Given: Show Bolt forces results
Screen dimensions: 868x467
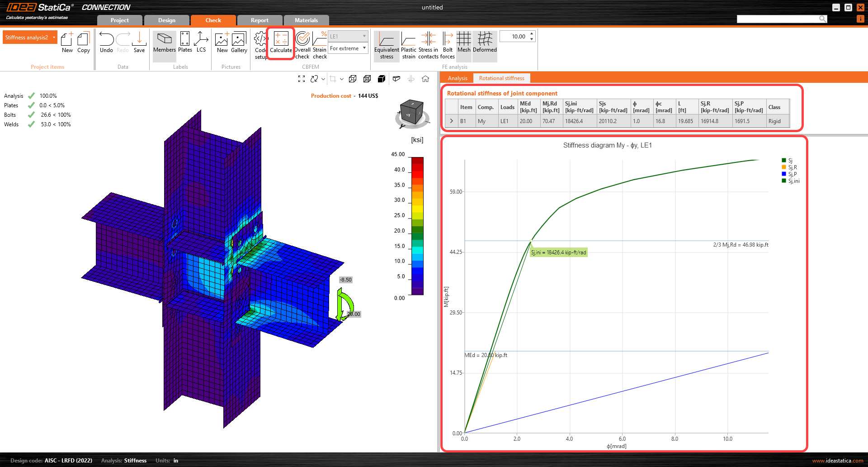Looking at the screenshot, I should pyautogui.click(x=447, y=45).
